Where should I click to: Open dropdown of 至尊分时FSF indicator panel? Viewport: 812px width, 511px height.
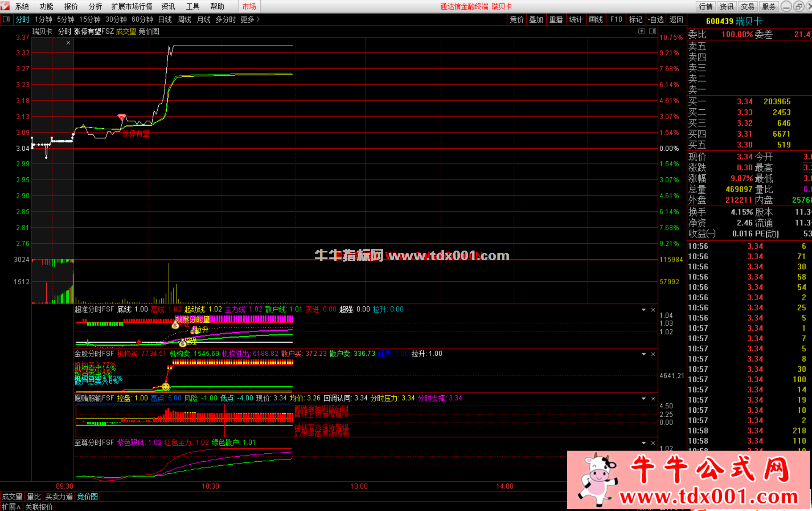click(643, 443)
